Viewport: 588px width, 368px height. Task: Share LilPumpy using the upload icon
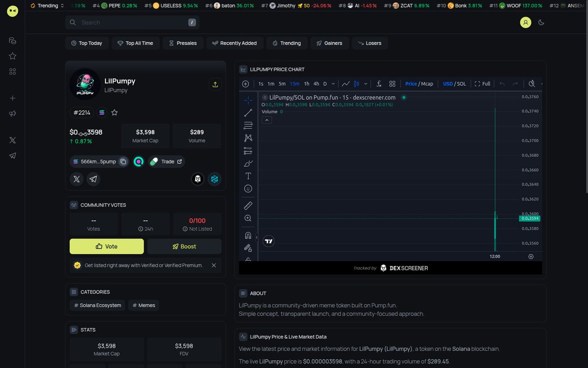[215, 84]
